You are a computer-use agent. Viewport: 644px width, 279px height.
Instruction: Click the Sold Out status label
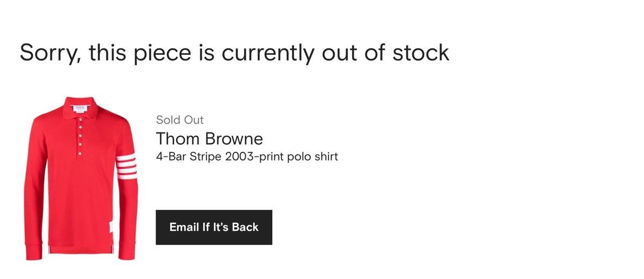[180, 120]
